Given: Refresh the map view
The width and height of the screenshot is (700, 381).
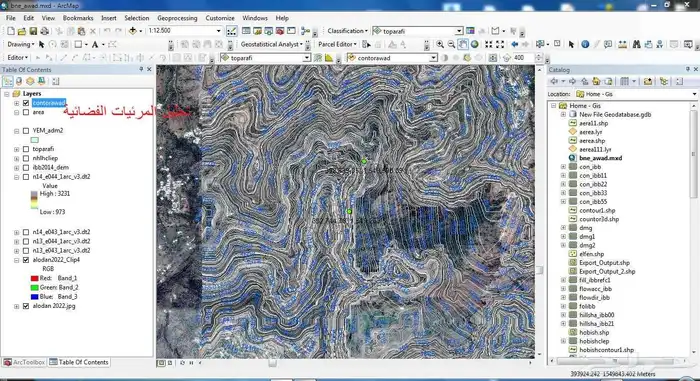Looking at the screenshot, I should pos(182,363).
